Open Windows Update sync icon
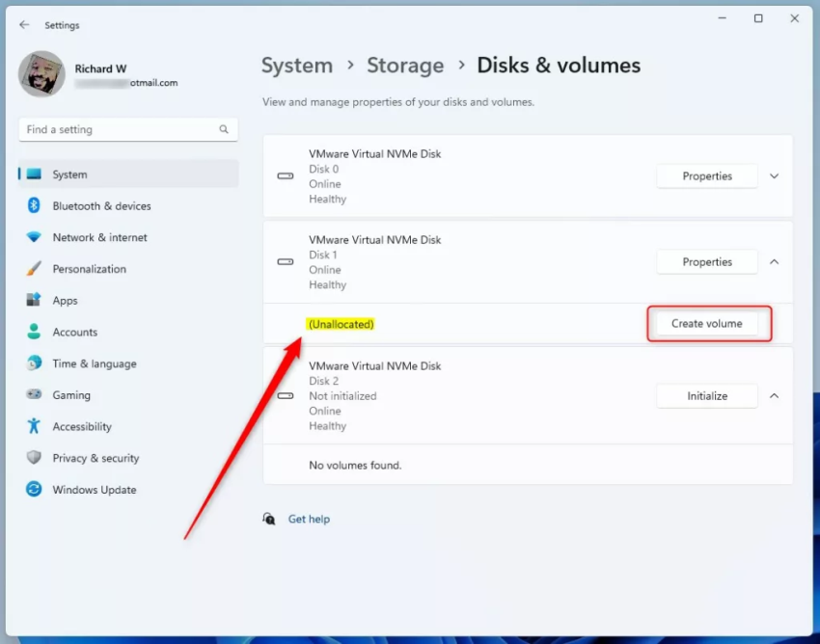Image resolution: width=820 pixels, height=644 pixels. pyautogui.click(x=34, y=490)
